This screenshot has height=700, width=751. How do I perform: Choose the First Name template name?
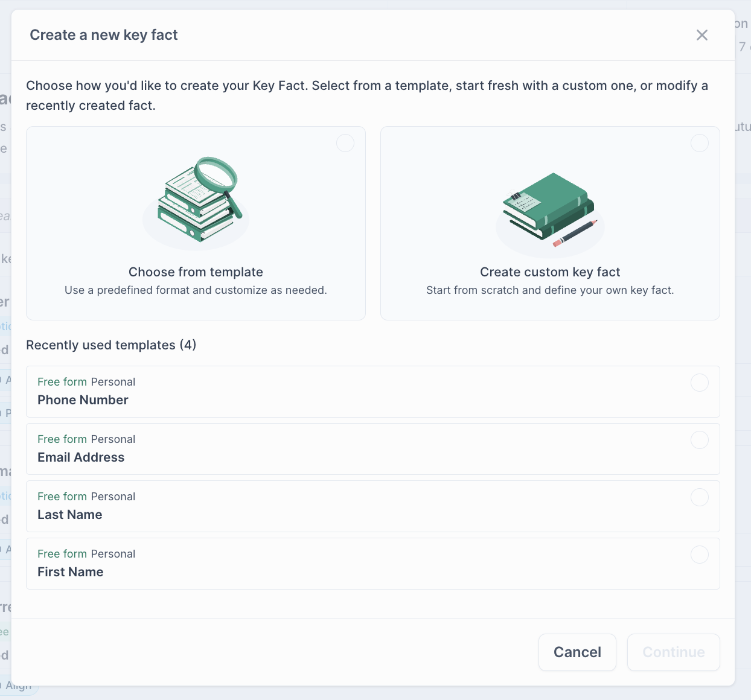[71, 572]
